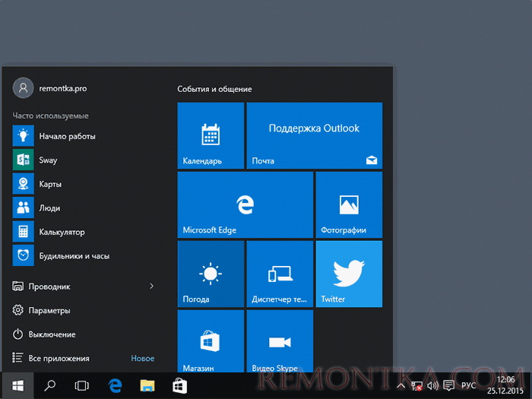
Task: Launch the Twitter tile
Action: click(x=348, y=274)
